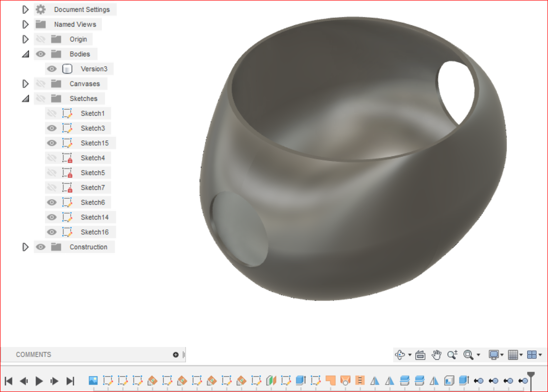Expand the Document Settings node
Screen dimensions: 548x392
(x=26, y=9)
